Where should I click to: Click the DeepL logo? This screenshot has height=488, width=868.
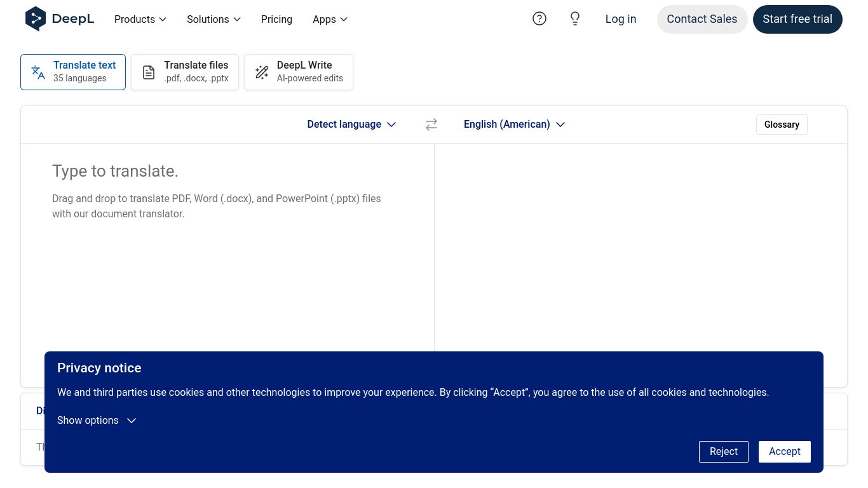pos(59,19)
